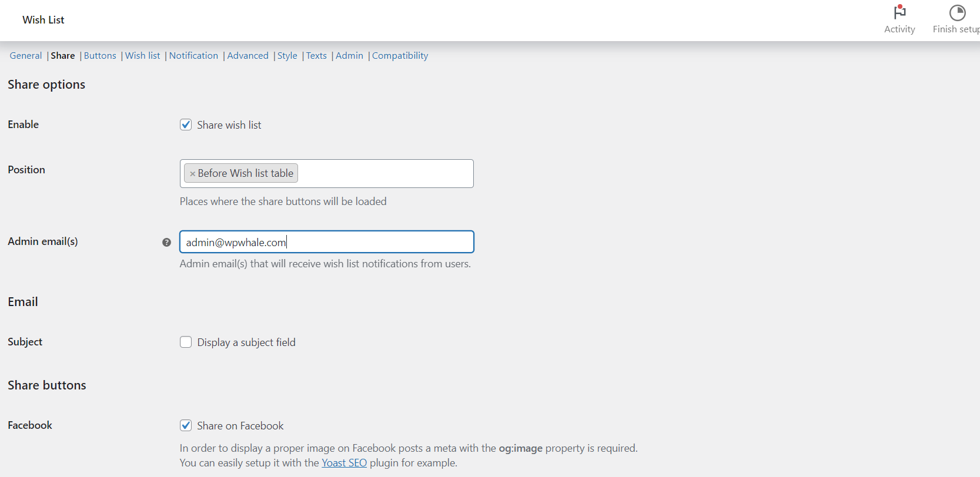Open the Admin tab
The image size is (980, 477).
349,55
